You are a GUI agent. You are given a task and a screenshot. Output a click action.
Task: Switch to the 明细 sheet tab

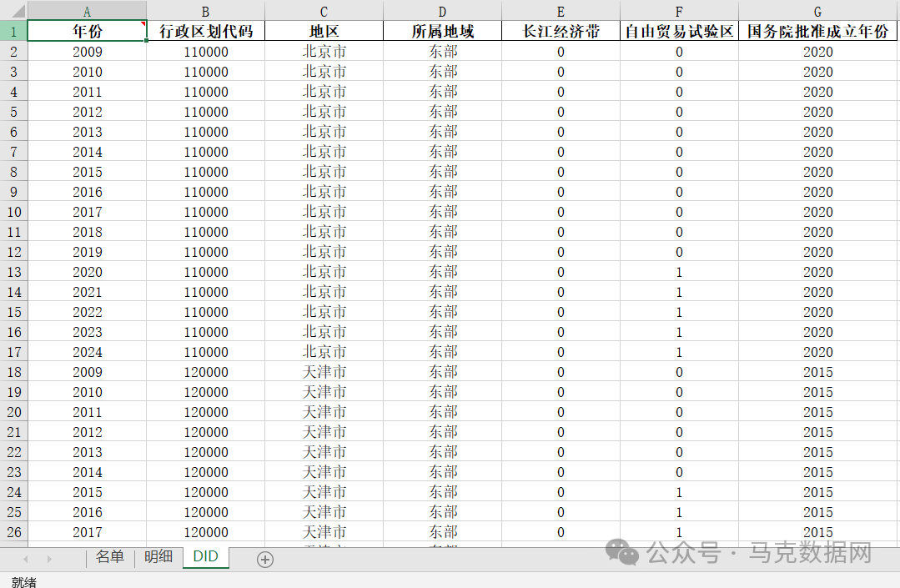(158, 559)
